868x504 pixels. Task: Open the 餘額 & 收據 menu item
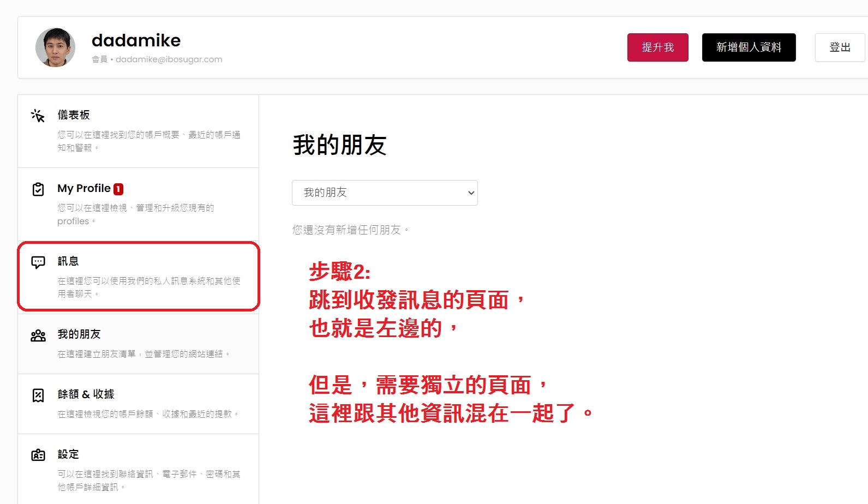tap(86, 394)
